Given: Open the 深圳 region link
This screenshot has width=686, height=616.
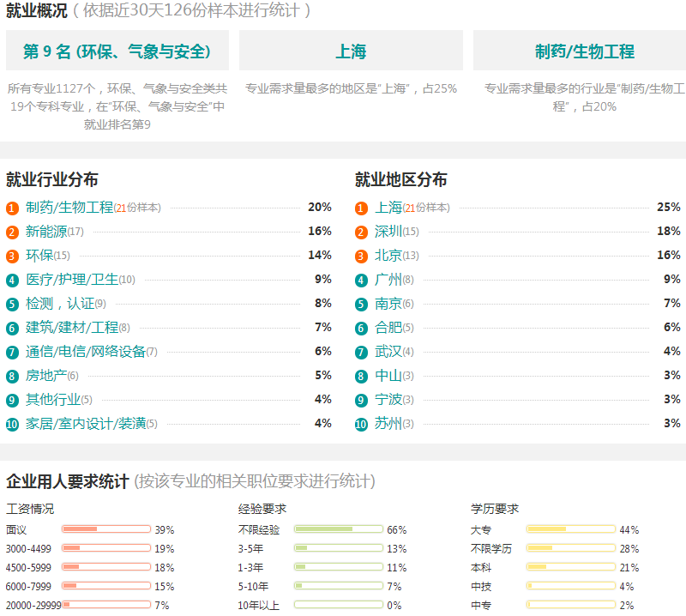Looking at the screenshot, I should [x=388, y=231].
